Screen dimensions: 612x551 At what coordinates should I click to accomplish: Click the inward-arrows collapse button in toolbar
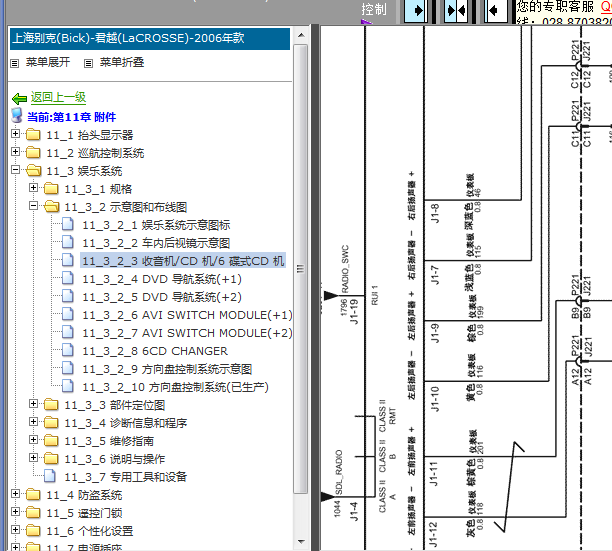click(x=456, y=10)
